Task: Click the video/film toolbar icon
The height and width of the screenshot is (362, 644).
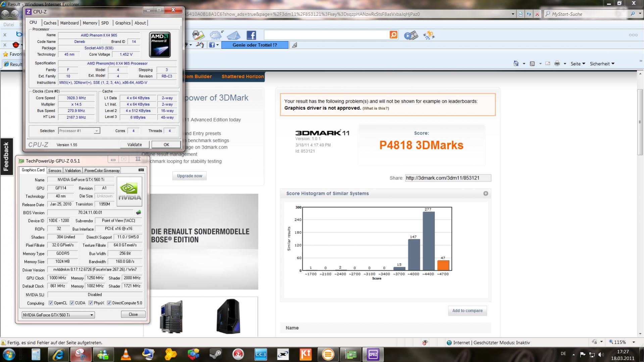Action: click(411, 35)
